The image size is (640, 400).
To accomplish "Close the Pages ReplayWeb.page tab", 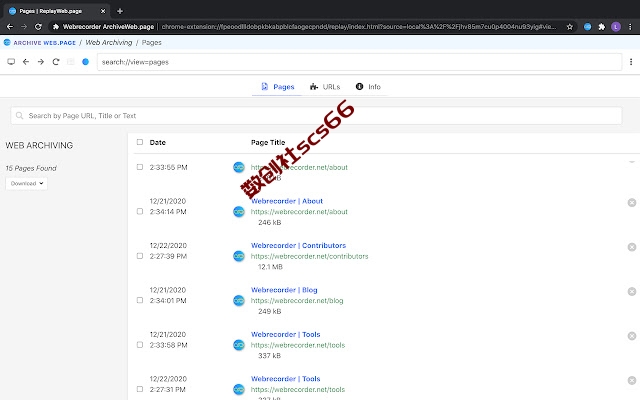I will click(103, 11).
